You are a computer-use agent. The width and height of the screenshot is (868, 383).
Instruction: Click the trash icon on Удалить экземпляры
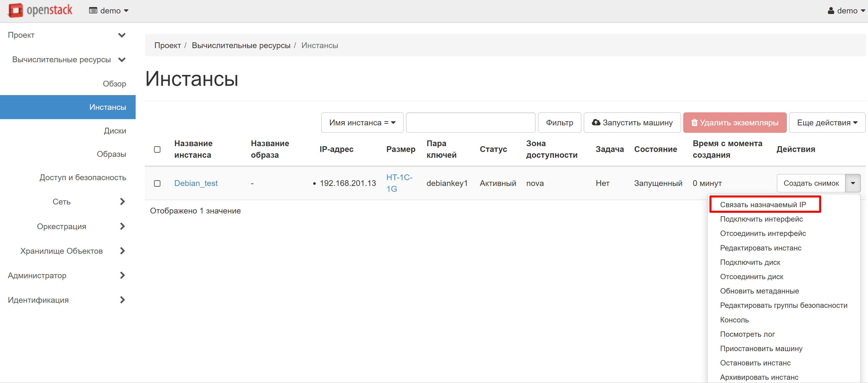[x=694, y=123]
